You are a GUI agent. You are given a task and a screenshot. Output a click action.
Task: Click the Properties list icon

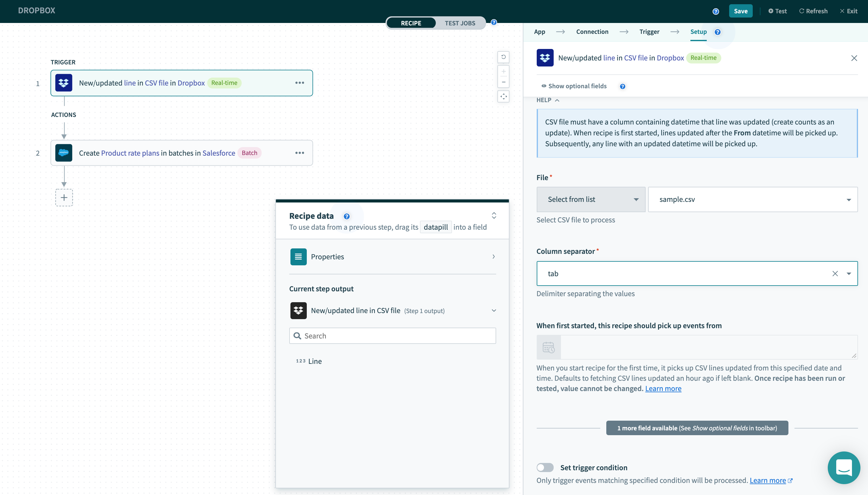[298, 257]
